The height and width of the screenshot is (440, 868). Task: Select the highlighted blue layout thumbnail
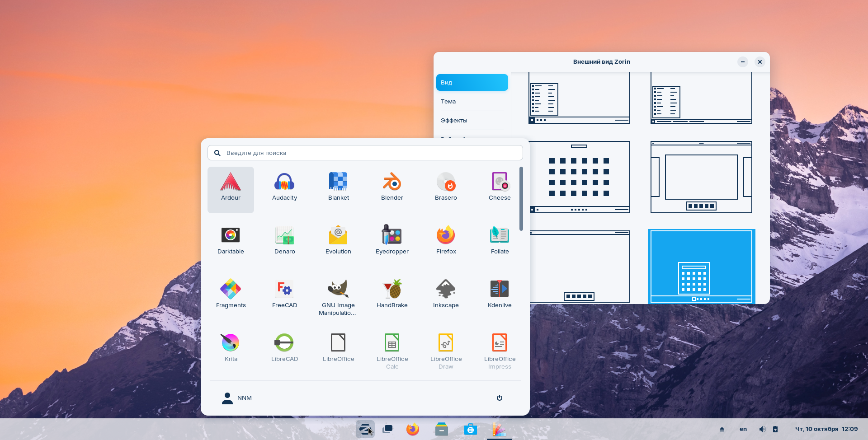[701, 267]
